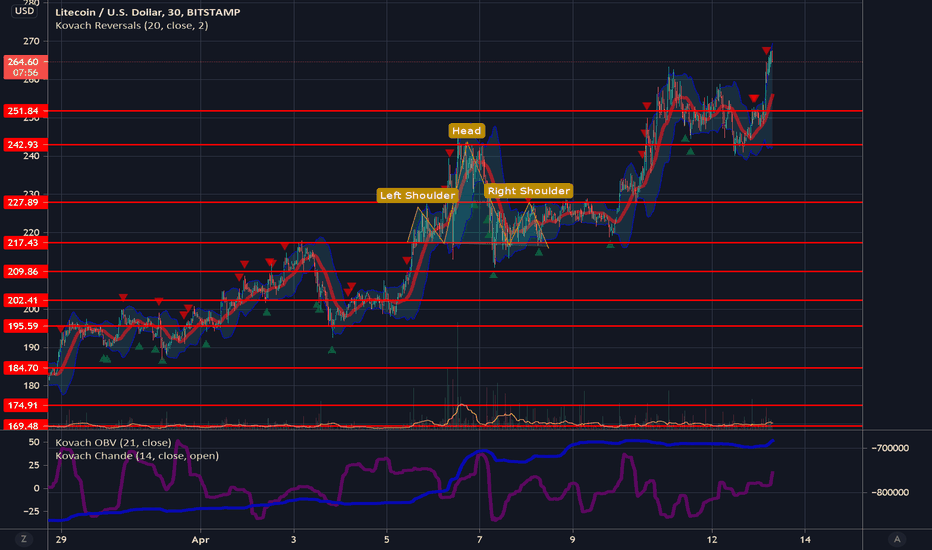The image size is (932, 550).
Task: Click the 240 price axis value
Action: [32, 156]
